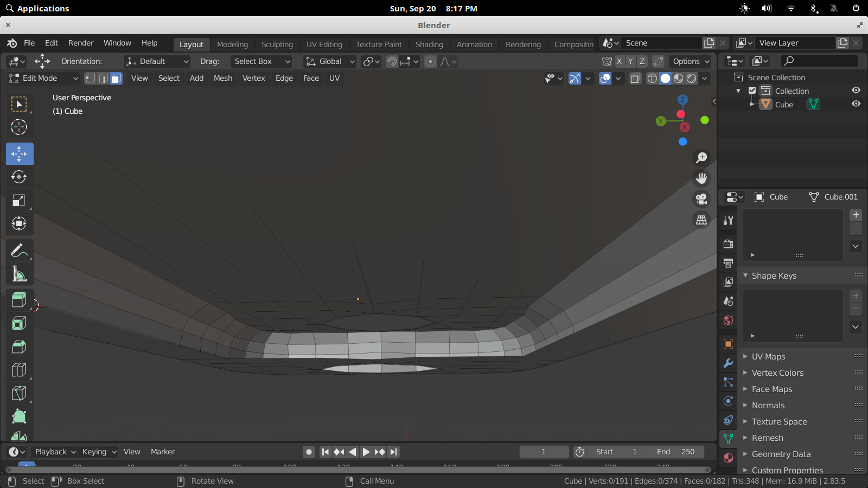
Task: Enable X axis mirror editing
Action: pos(620,61)
